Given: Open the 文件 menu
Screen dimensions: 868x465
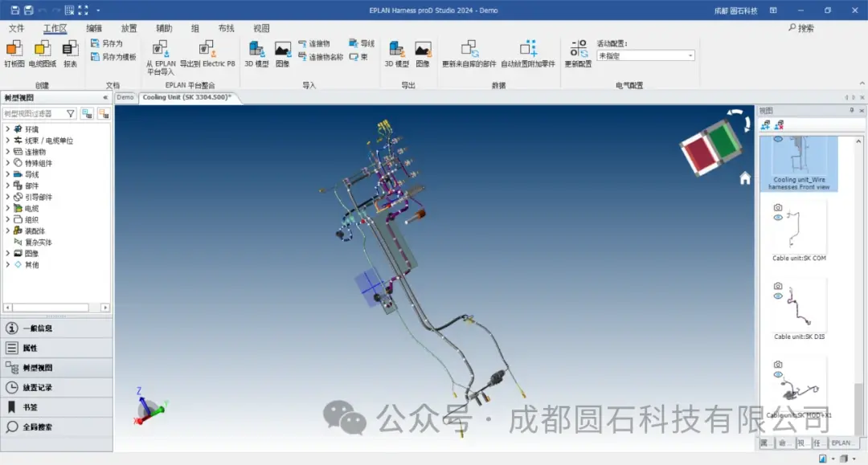Looking at the screenshot, I should tap(17, 28).
